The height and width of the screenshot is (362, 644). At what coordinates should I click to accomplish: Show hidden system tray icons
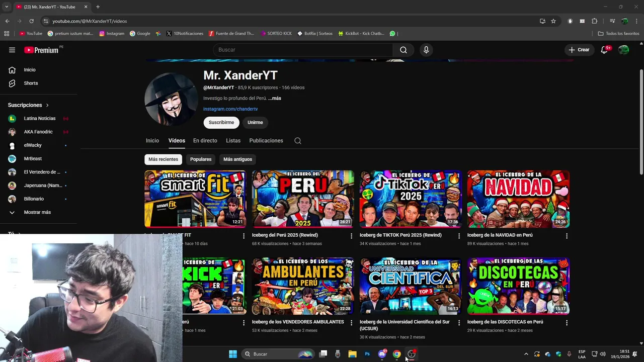click(526, 354)
